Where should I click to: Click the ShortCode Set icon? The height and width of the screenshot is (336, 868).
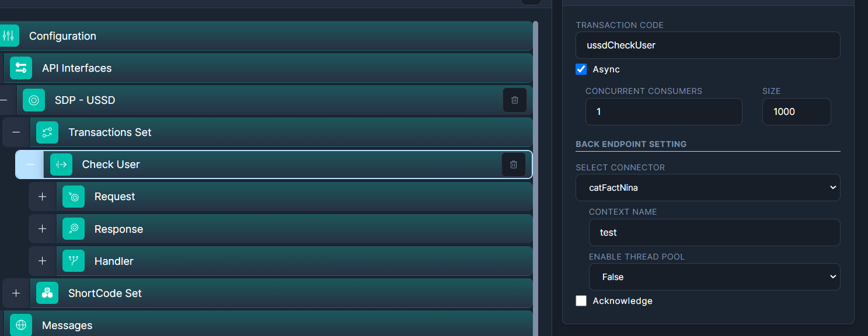point(47,293)
